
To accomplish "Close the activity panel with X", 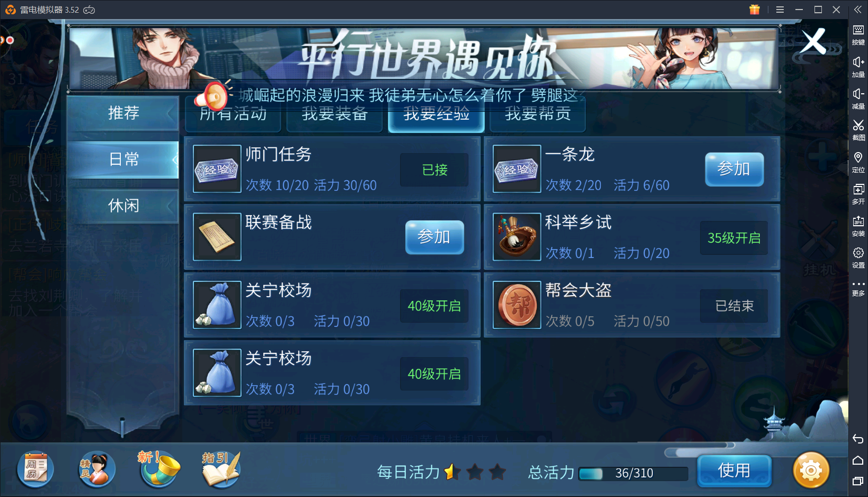I will (813, 41).
